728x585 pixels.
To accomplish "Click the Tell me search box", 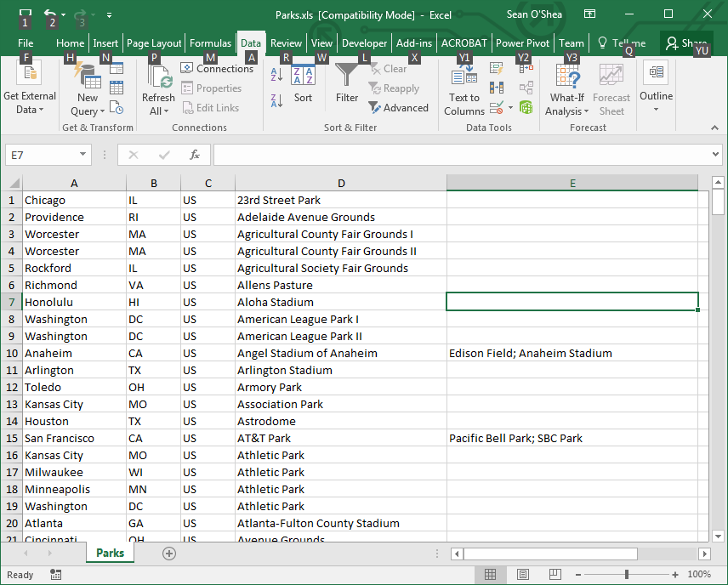I will click(x=622, y=43).
